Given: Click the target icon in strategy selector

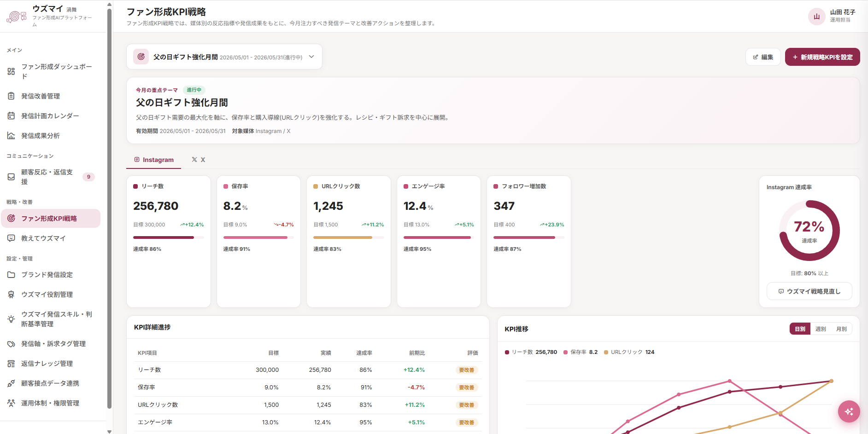Looking at the screenshot, I should [141, 57].
